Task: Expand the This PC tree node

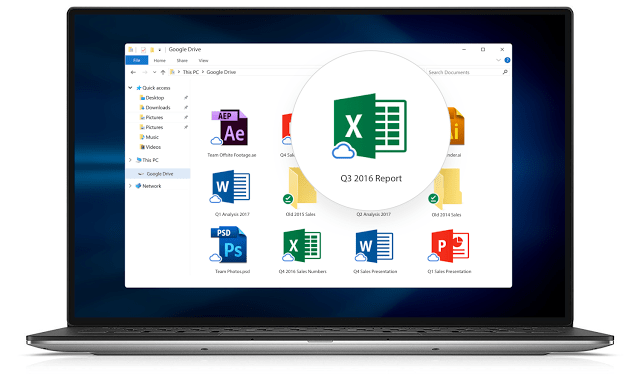Action: (x=130, y=160)
